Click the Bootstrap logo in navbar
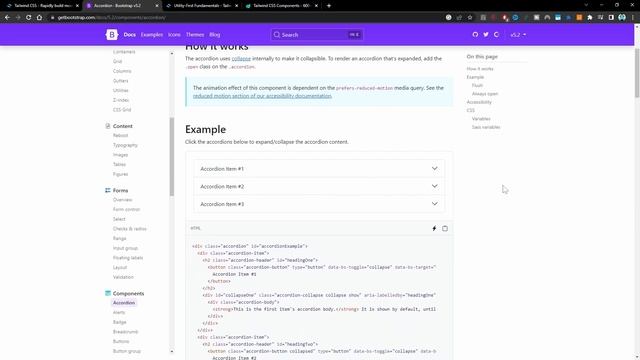The width and height of the screenshot is (640, 360). (111, 35)
